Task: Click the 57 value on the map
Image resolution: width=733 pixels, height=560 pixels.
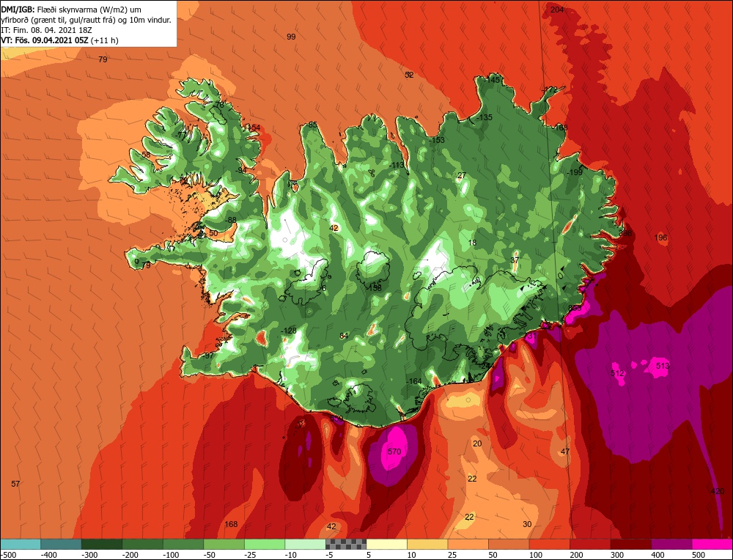Action: 15,484
